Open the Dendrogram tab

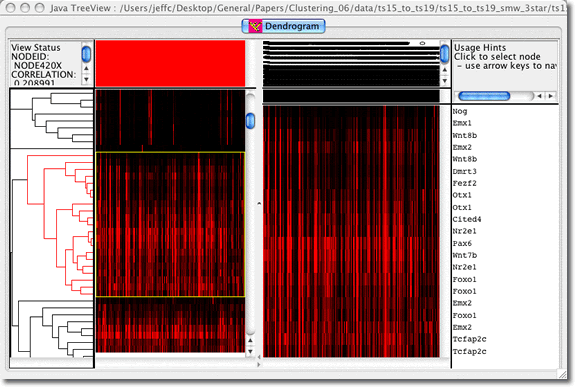coord(283,26)
